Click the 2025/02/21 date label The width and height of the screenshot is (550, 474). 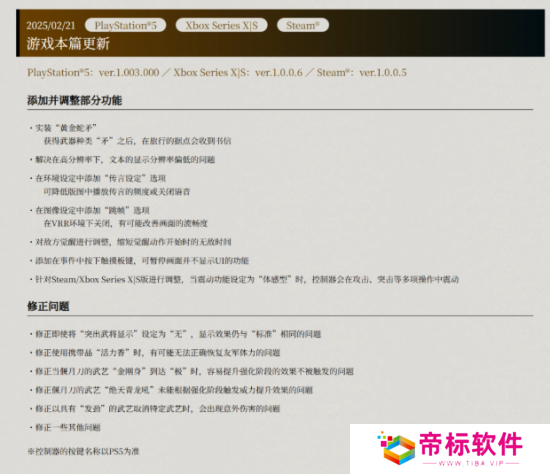[x=51, y=26]
